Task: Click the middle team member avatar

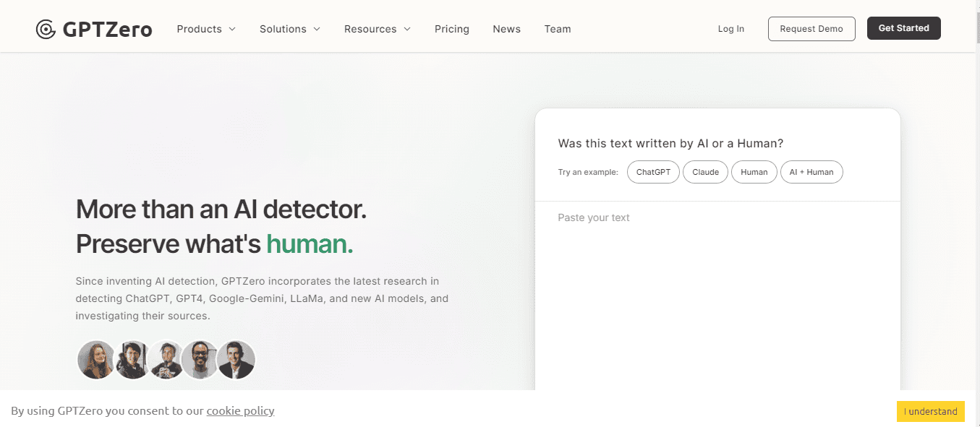Action: point(166,360)
